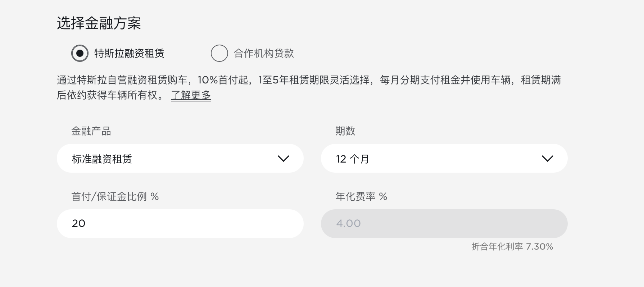Select the 特斯拉融资租赁 radio button
The height and width of the screenshot is (287, 644).
(x=80, y=53)
